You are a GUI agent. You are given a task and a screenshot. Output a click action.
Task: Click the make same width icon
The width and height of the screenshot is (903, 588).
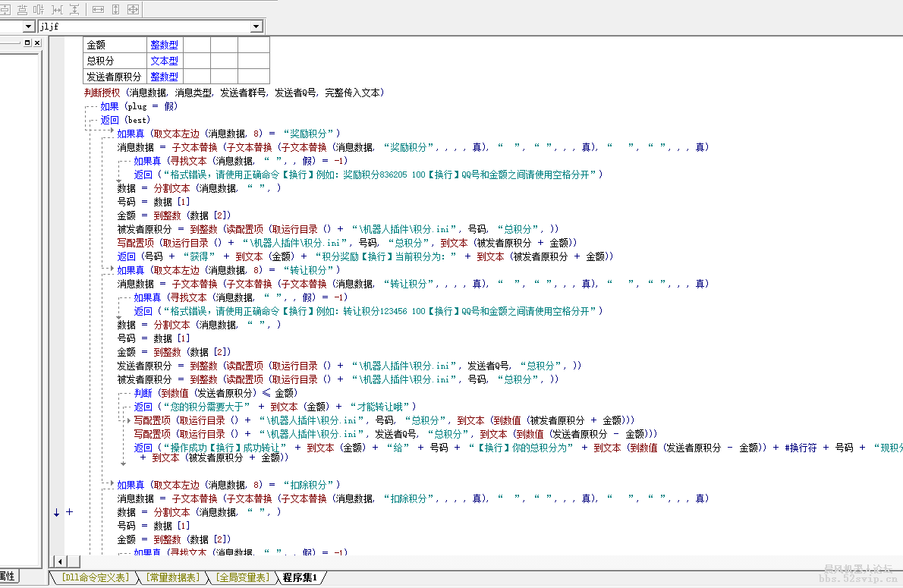pyautogui.click(x=97, y=9)
